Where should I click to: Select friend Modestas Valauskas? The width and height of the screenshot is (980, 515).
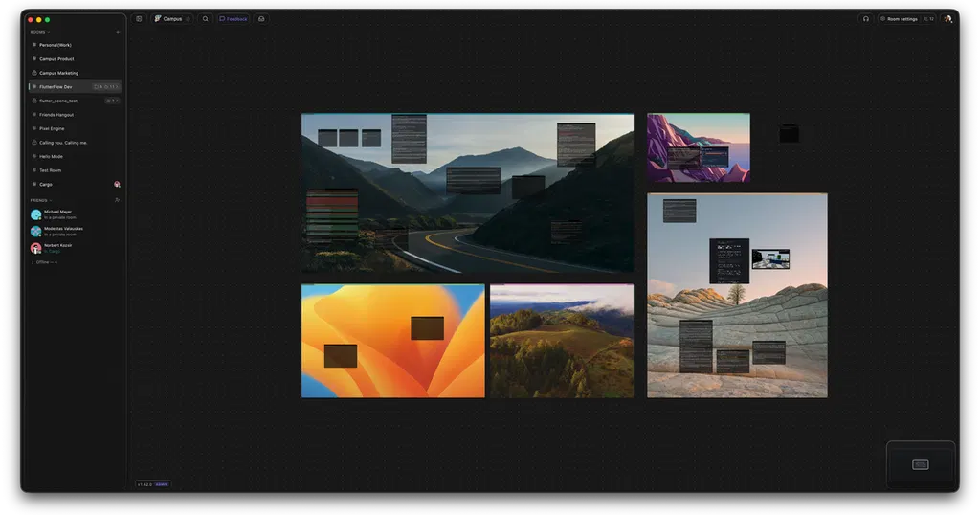75,232
